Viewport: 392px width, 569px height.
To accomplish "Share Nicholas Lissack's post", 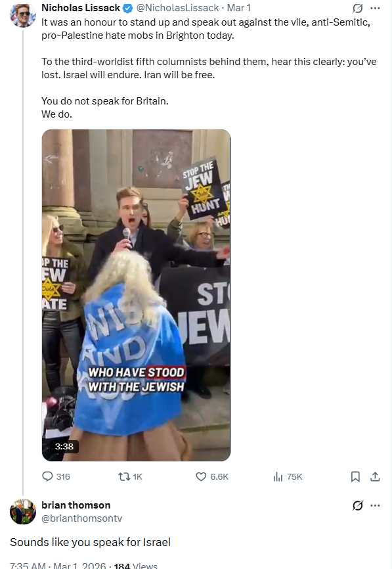I will [x=375, y=476].
